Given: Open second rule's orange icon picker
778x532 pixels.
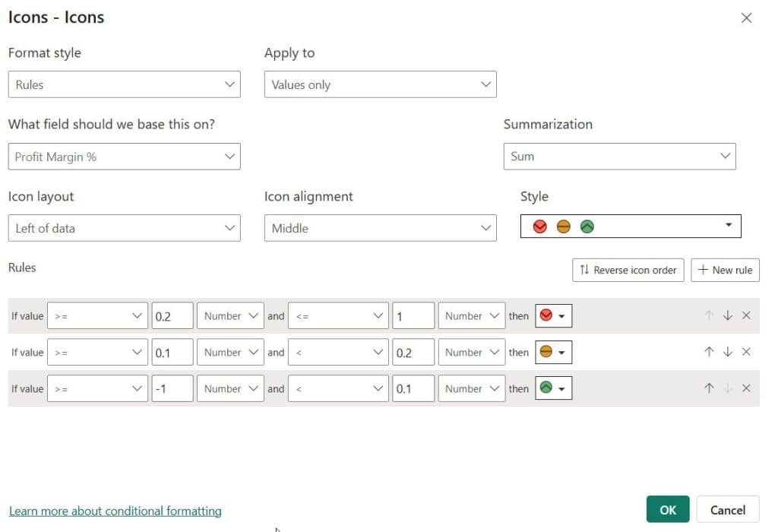Looking at the screenshot, I should pyautogui.click(x=553, y=352).
